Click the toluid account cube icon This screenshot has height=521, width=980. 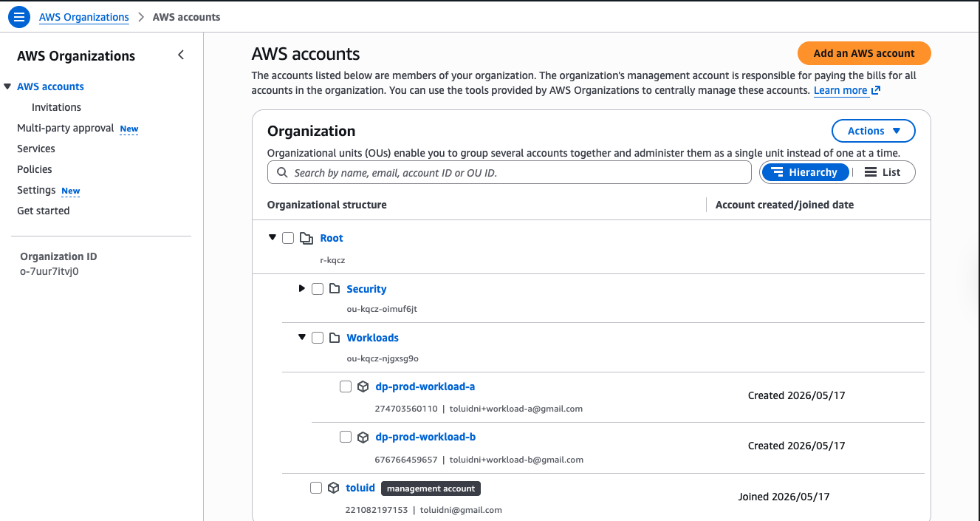[333, 488]
